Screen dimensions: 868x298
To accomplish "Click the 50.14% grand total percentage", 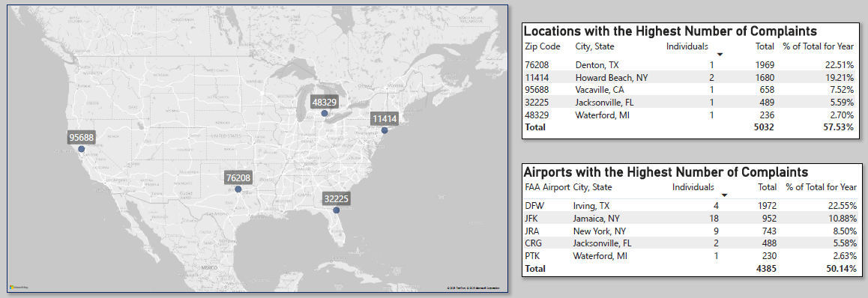I will [841, 268].
